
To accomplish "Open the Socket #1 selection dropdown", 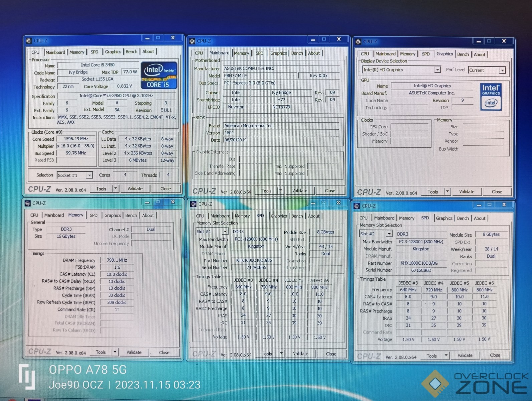I will click(x=89, y=175).
